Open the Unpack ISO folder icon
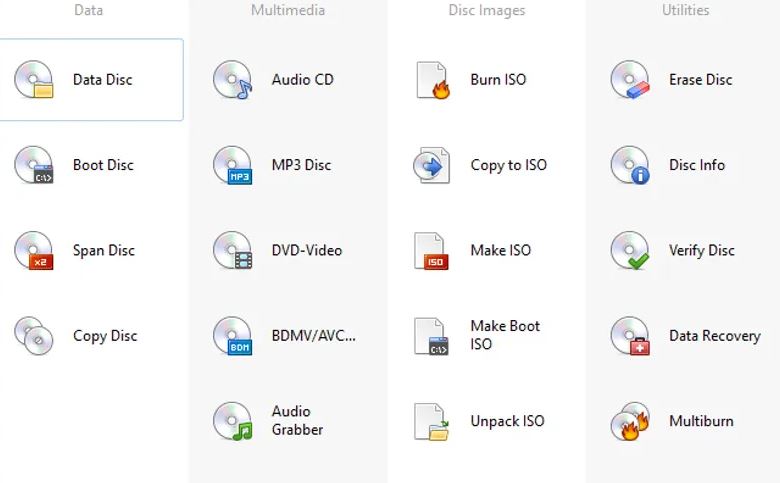The height and width of the screenshot is (483, 780). pos(431,422)
